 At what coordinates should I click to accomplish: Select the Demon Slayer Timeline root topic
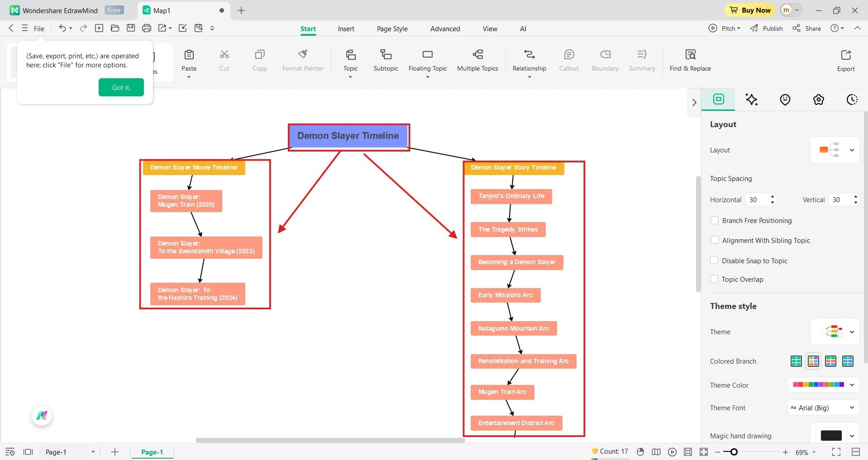348,136
